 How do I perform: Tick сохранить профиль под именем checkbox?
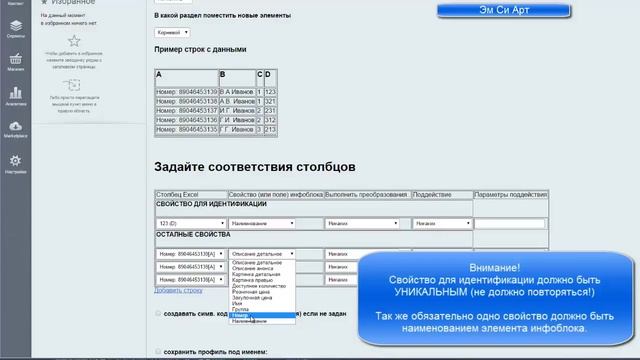click(x=158, y=351)
